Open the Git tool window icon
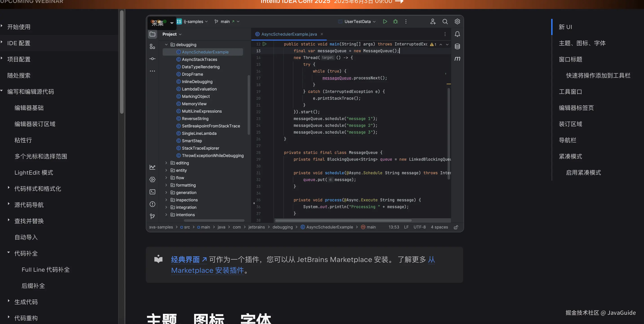Screen dimensions: 644x324 click(152, 216)
